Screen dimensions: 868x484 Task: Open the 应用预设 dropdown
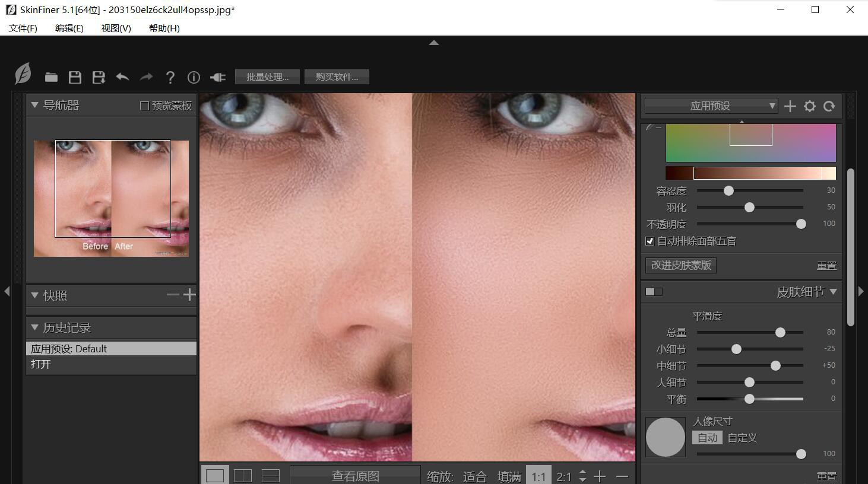click(x=711, y=106)
